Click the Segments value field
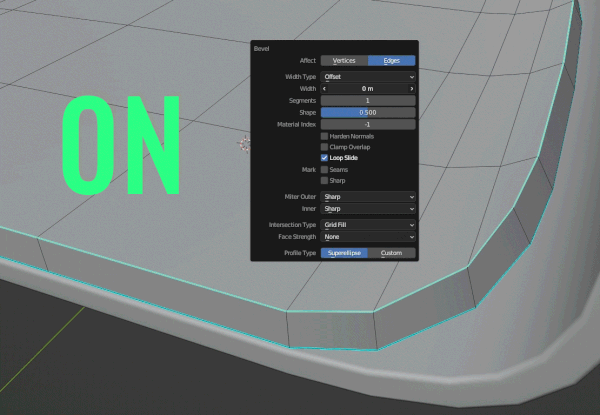 (368, 101)
